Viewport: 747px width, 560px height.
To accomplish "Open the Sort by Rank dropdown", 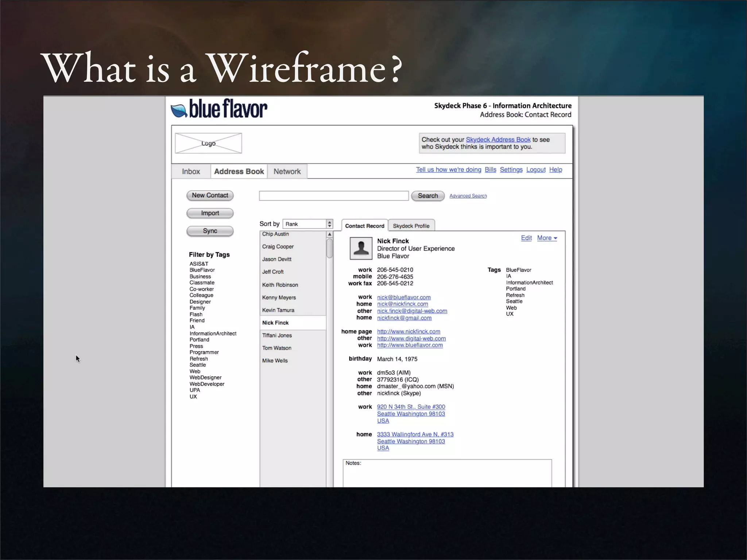I will pyautogui.click(x=307, y=224).
